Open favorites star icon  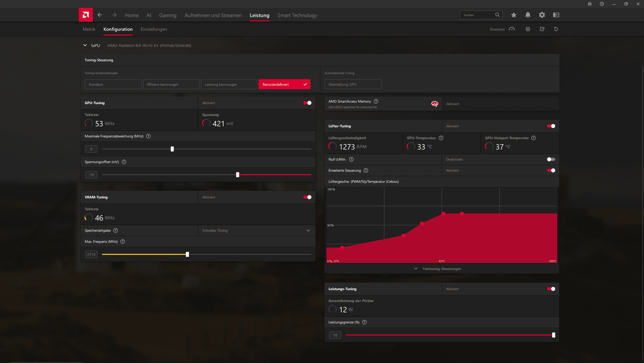point(514,15)
